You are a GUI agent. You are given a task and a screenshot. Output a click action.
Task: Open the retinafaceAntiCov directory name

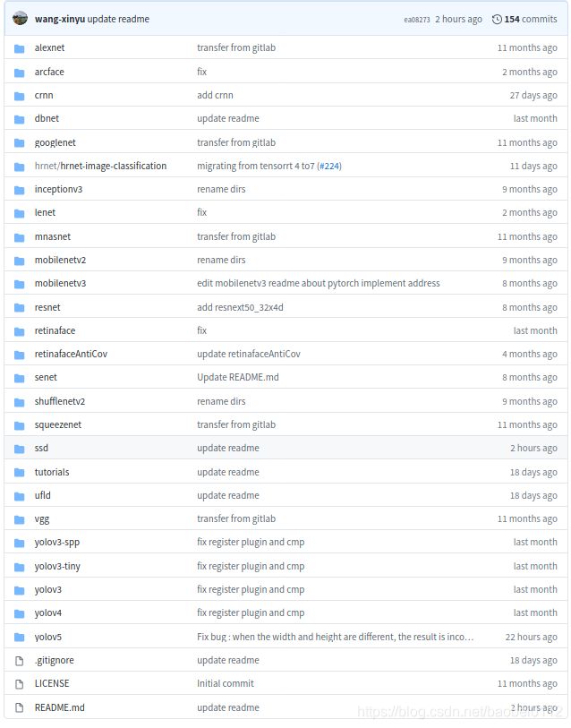coord(71,354)
